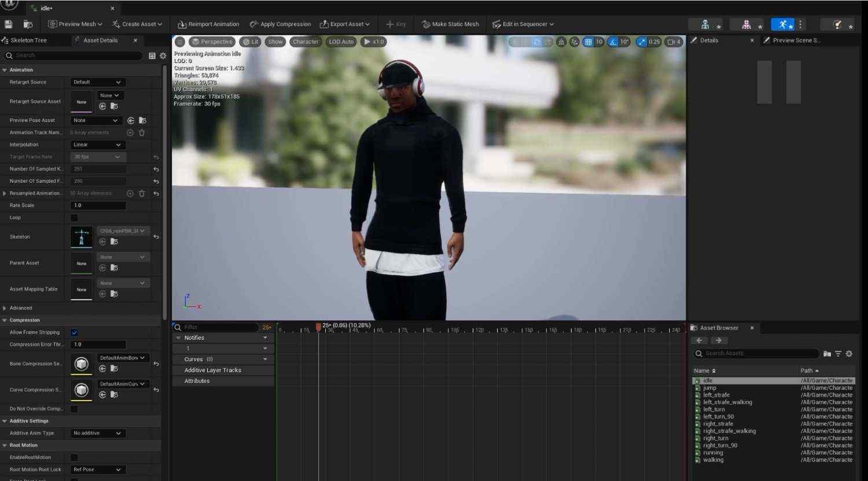The width and height of the screenshot is (868, 481).
Task: Select the Asset Browser tab
Action: tap(719, 328)
